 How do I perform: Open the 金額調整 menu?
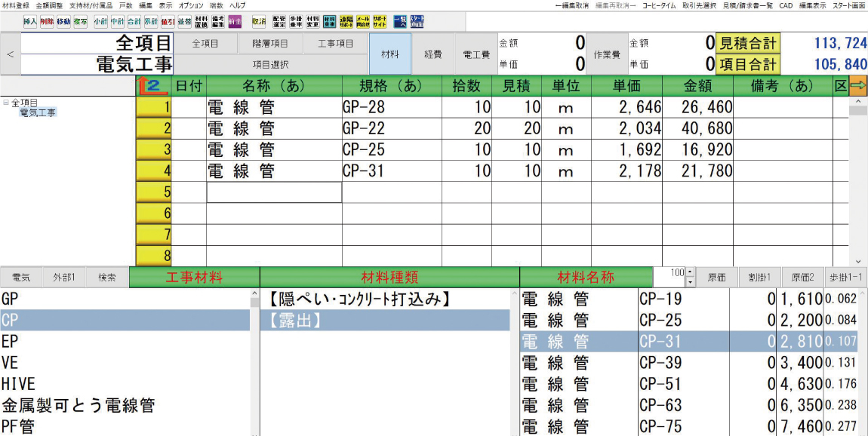tap(49, 5)
